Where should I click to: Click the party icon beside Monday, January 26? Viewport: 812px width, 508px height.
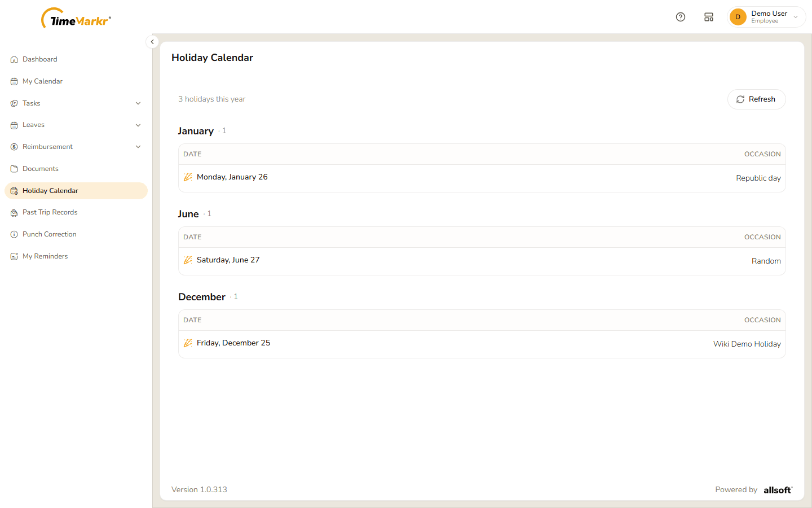[x=188, y=177]
